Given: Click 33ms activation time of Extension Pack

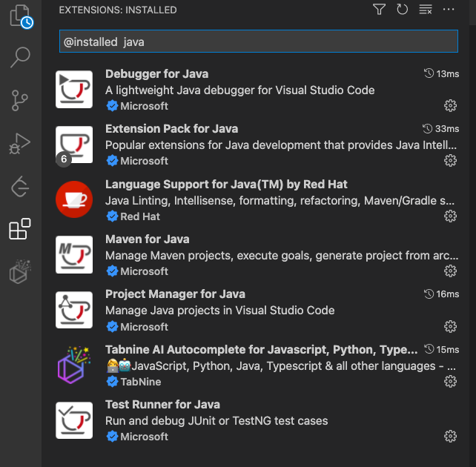Looking at the screenshot, I should (441, 129).
